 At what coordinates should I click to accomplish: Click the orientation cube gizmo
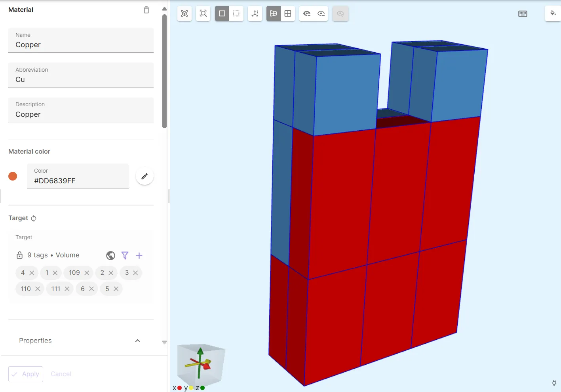click(201, 364)
